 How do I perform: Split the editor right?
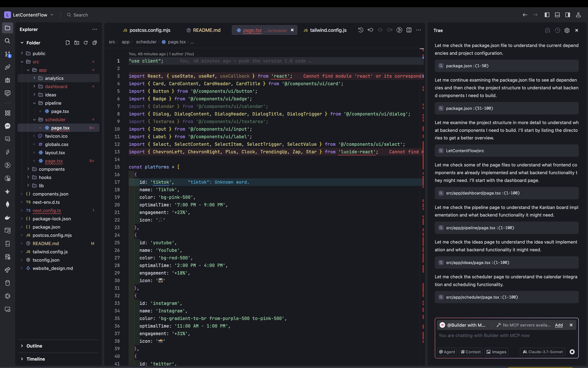coord(409,30)
